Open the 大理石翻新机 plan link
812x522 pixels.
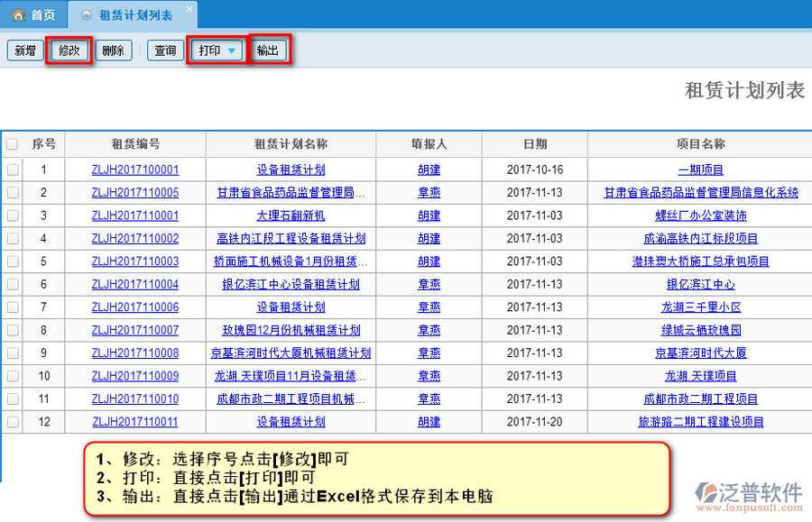click(291, 215)
